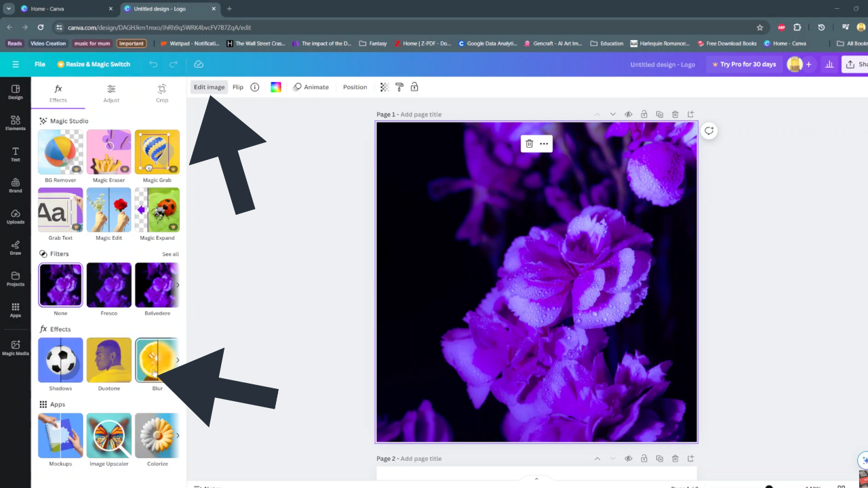Open the Magic Media sidebar panel
This screenshot has height=488, width=868.
coord(15,348)
